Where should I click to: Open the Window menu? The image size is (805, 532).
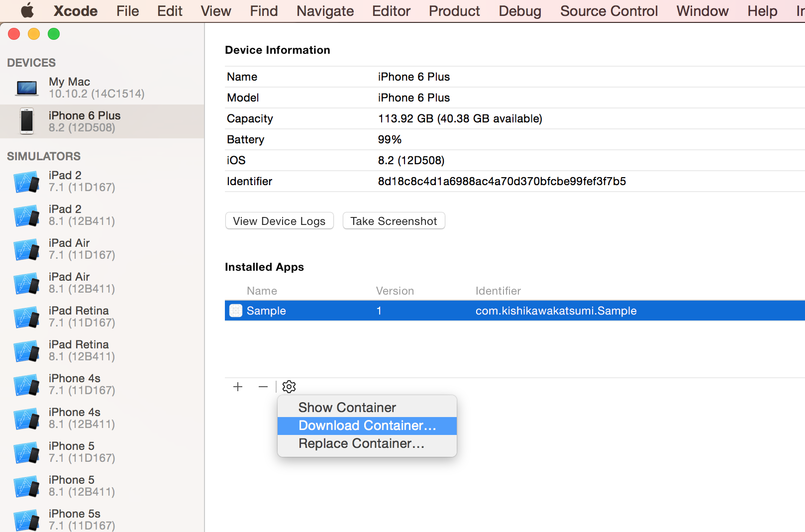[x=703, y=11]
